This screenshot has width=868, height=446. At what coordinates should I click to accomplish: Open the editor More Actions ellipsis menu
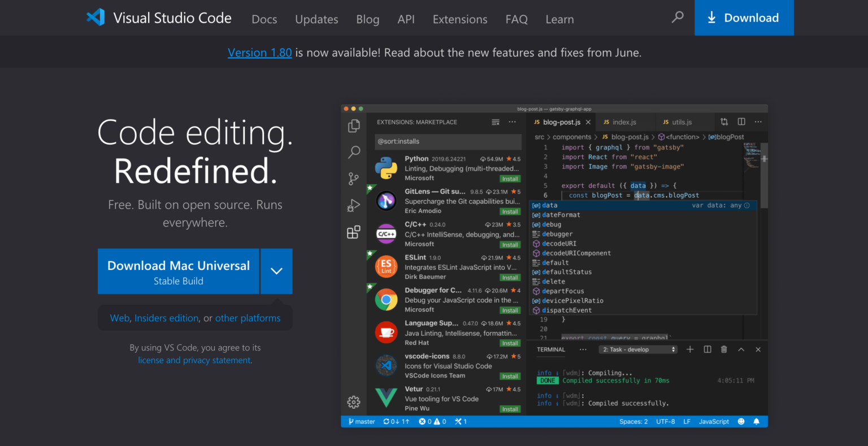coord(759,121)
